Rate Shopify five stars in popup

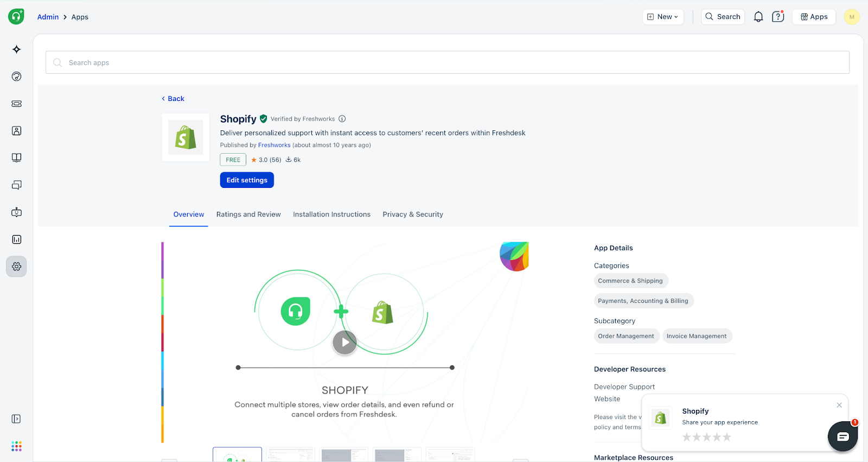(x=727, y=437)
